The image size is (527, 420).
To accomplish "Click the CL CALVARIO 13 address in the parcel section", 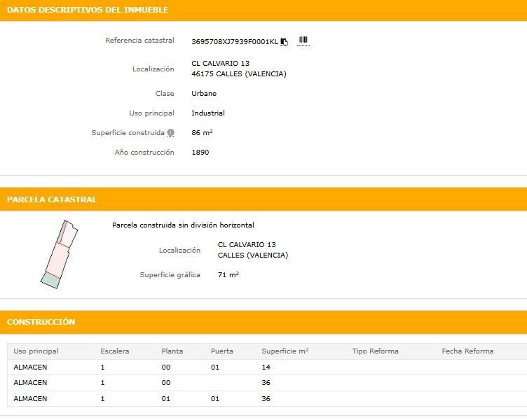I will tap(247, 245).
